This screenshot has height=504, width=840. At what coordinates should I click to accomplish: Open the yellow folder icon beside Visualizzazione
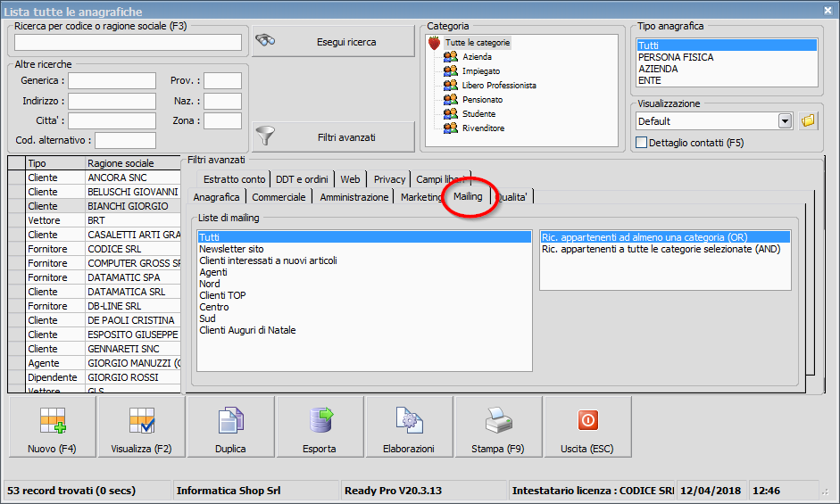tap(808, 121)
